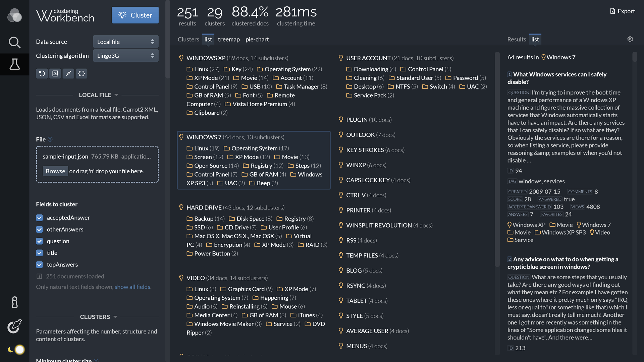Select the Results list tab
The image size is (644, 362).
click(x=535, y=39)
